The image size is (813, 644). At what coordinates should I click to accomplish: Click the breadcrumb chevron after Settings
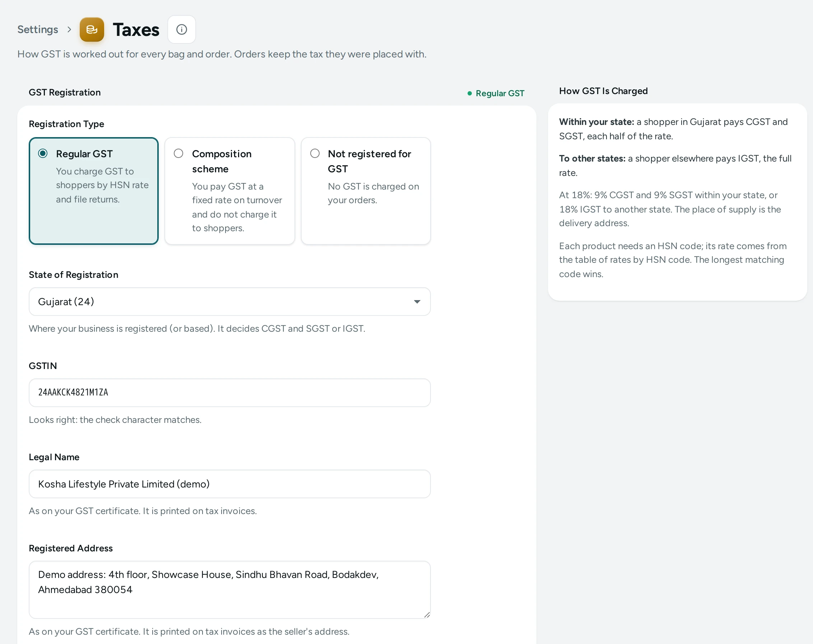pos(69,29)
